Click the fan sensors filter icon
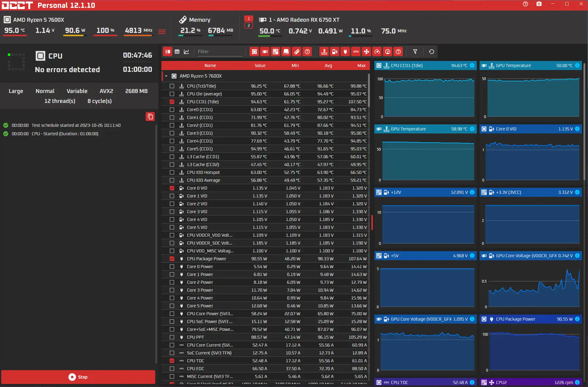588x387 pixels. pyautogui.click(x=367, y=52)
